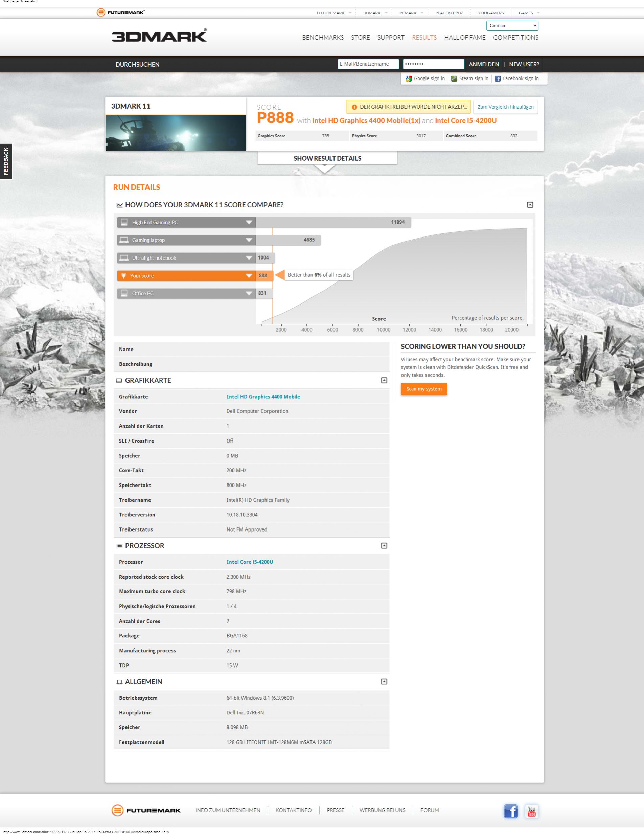Click the Anmelden login button
The width and height of the screenshot is (644, 834).
tap(484, 64)
